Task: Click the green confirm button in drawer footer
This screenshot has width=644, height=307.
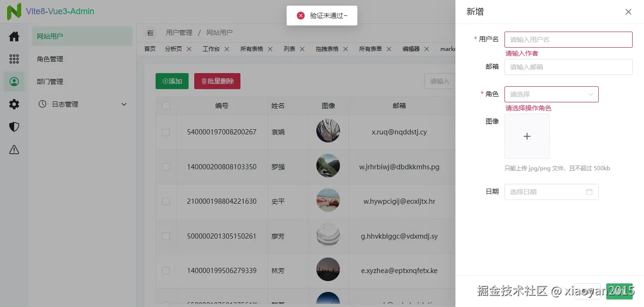Action: click(x=619, y=291)
